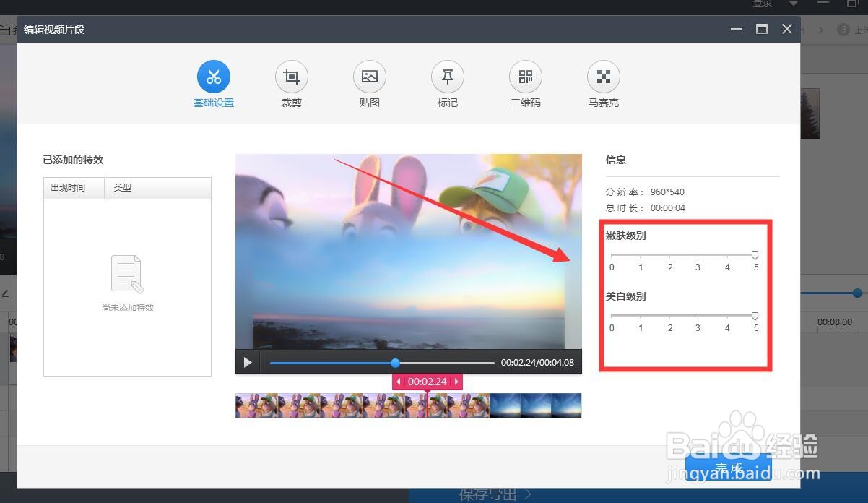Click the 标记 tab label
The height and width of the screenshot is (503, 868).
pos(448,103)
